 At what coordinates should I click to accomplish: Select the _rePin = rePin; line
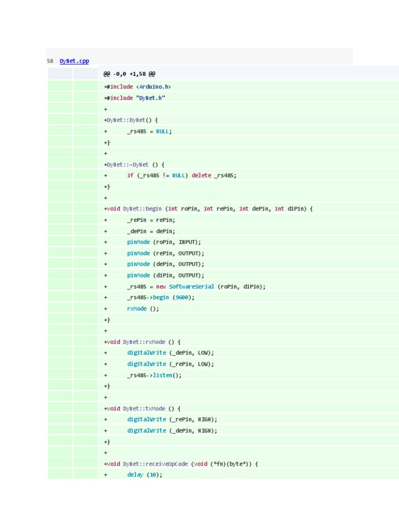pyautogui.click(x=151, y=220)
